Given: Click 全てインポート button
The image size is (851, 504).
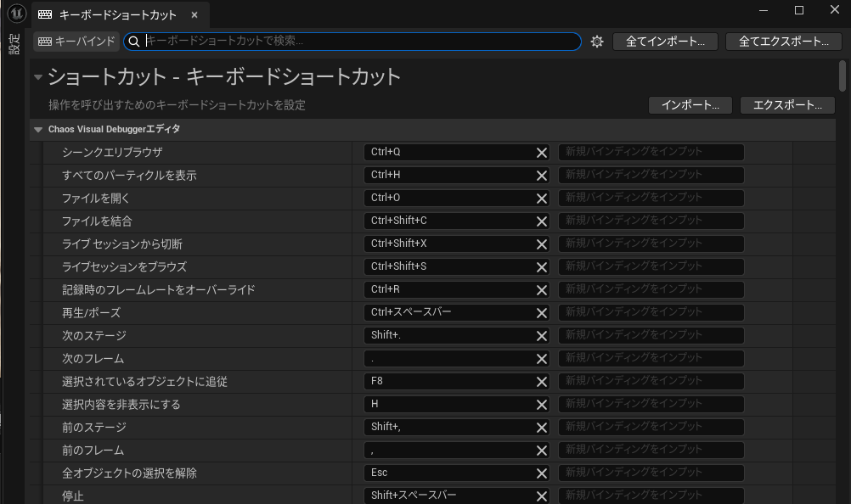Looking at the screenshot, I should pyautogui.click(x=665, y=42).
